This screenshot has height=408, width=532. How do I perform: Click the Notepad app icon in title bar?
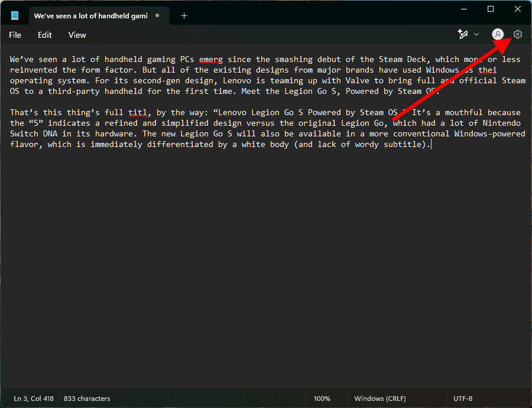point(15,16)
